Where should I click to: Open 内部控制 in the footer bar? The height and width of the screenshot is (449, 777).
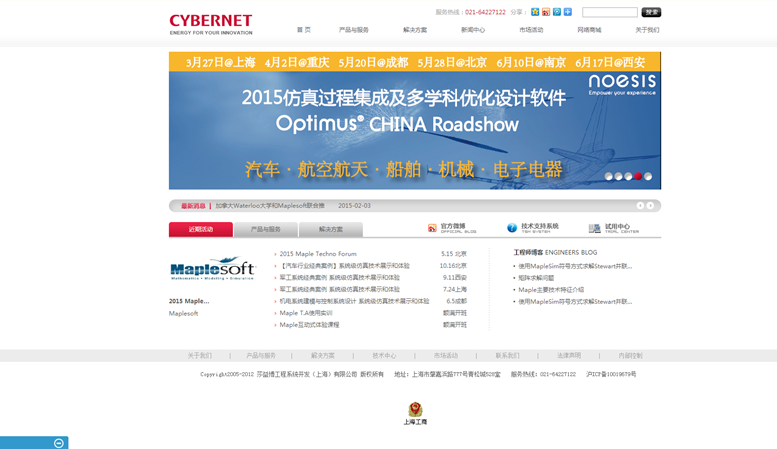[630, 356]
